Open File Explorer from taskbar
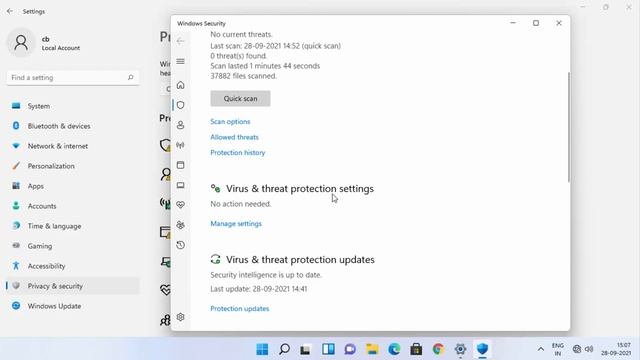 pyautogui.click(x=372, y=349)
